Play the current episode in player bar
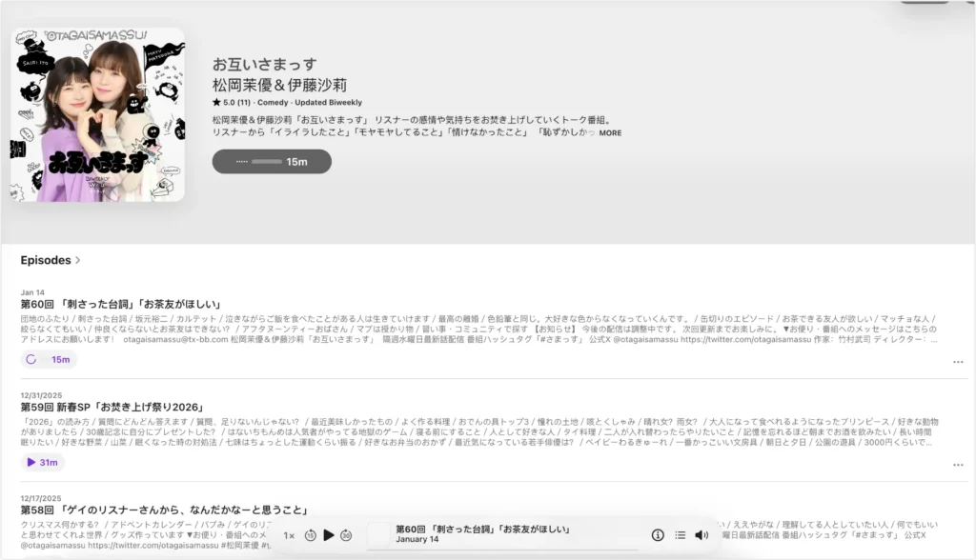Viewport: 976px width, 560px height. [x=329, y=534]
